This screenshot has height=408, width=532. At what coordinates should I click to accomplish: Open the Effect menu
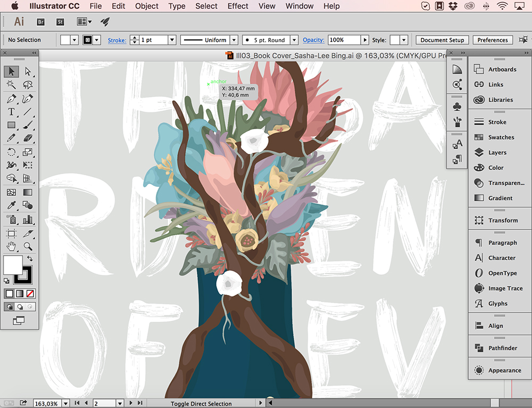(238, 6)
